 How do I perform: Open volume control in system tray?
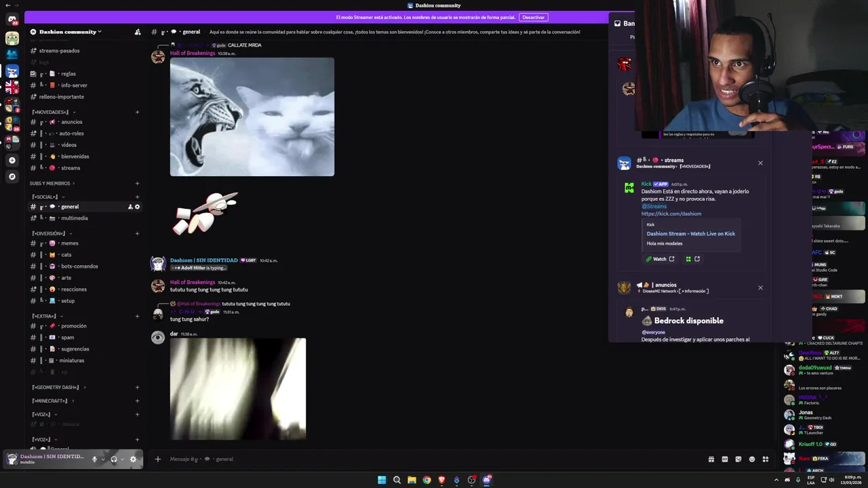831,480
